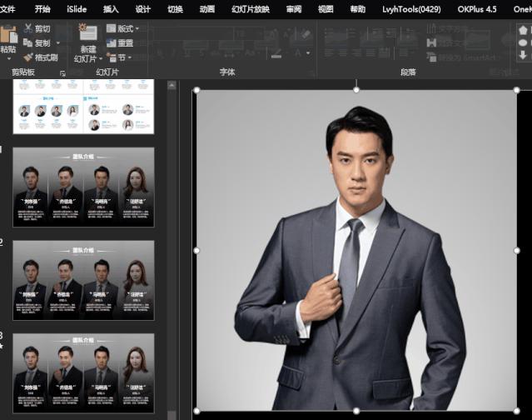Click the Cut (剪切) scissors icon
This screenshot has height=420, width=532.
point(28,28)
